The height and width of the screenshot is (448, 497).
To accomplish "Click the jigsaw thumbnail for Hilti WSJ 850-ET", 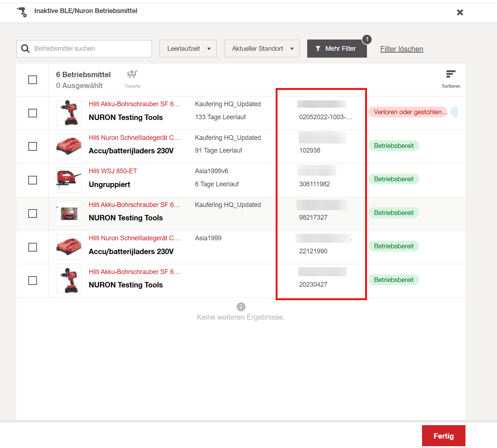I will (x=69, y=180).
